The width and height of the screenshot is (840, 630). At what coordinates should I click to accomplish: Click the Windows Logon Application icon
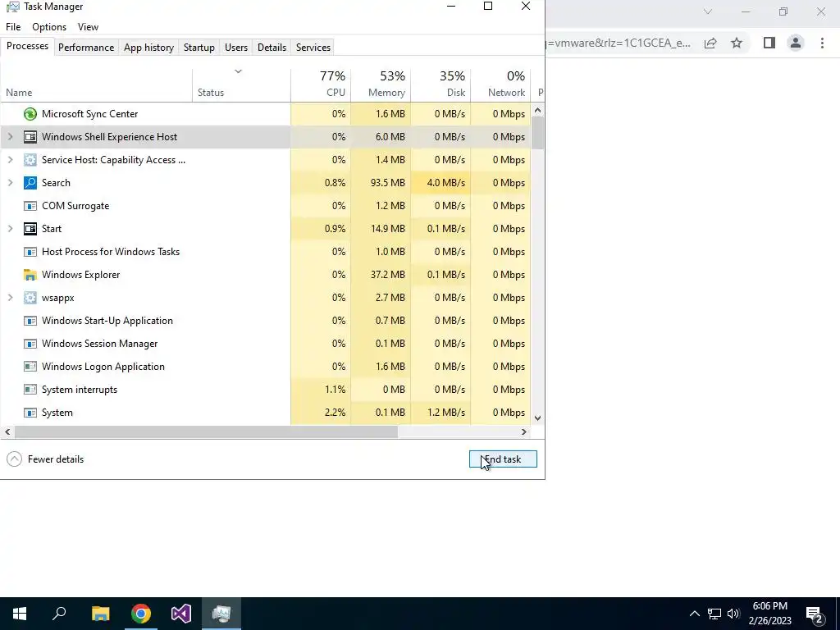30,367
